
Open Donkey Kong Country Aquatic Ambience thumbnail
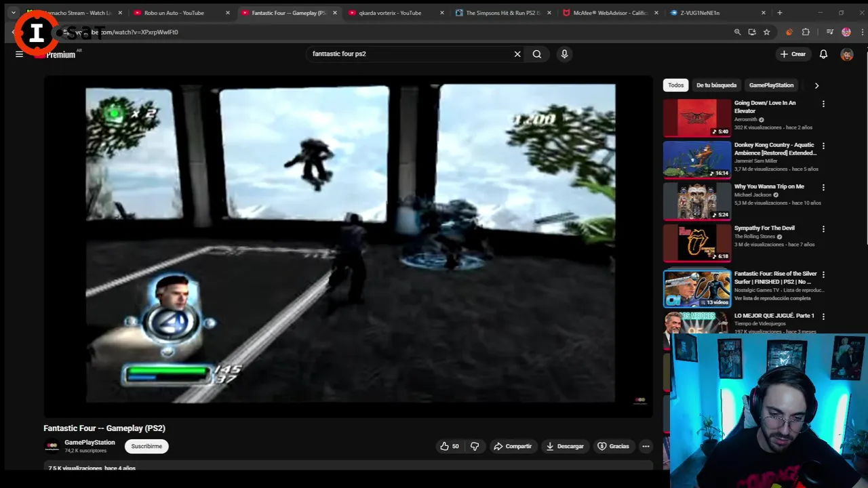point(697,159)
